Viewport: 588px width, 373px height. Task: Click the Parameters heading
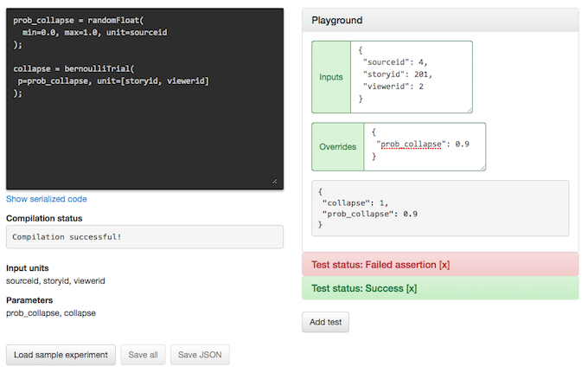[29, 300]
